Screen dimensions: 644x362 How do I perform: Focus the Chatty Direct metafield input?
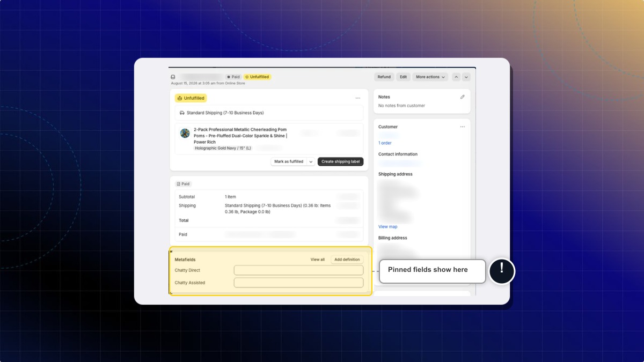tap(298, 270)
